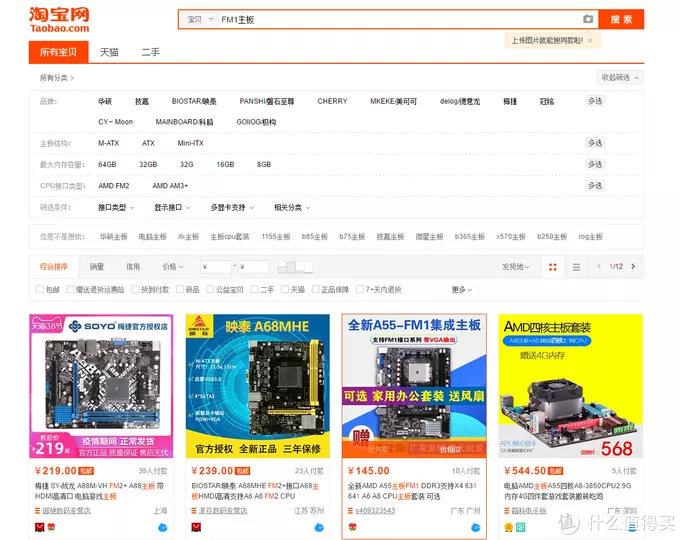Close the upload image tooltip
680x540 pixels.
[x=590, y=40]
